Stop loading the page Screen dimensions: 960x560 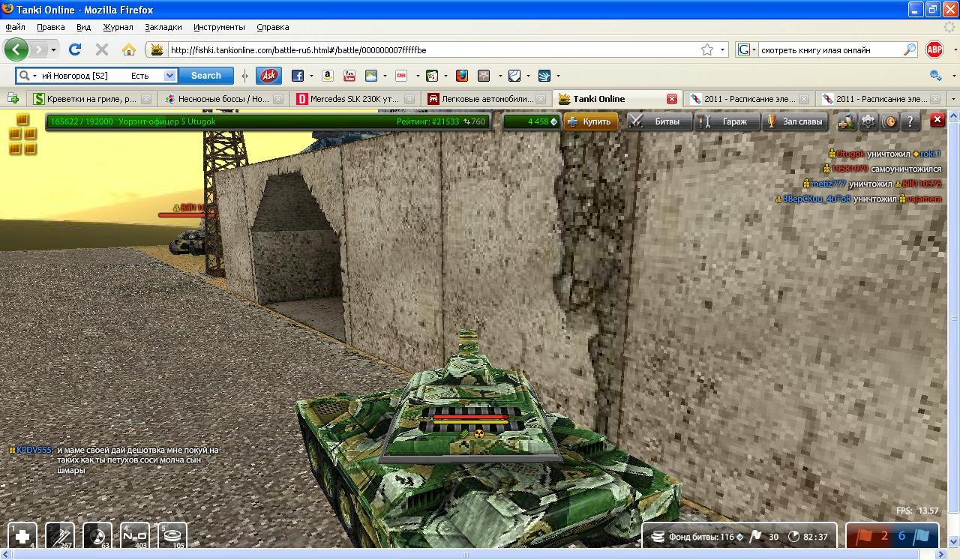(102, 49)
